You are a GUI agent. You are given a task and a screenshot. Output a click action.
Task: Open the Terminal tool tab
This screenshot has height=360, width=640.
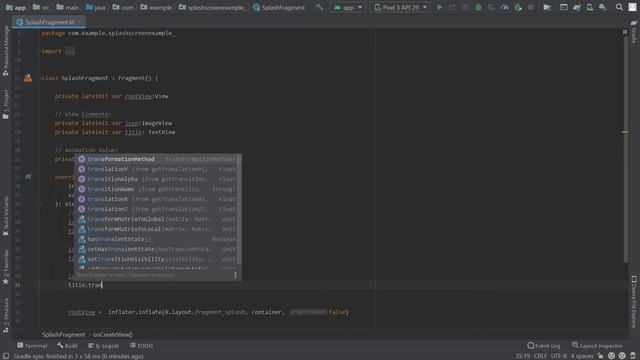pyautogui.click(x=32, y=346)
